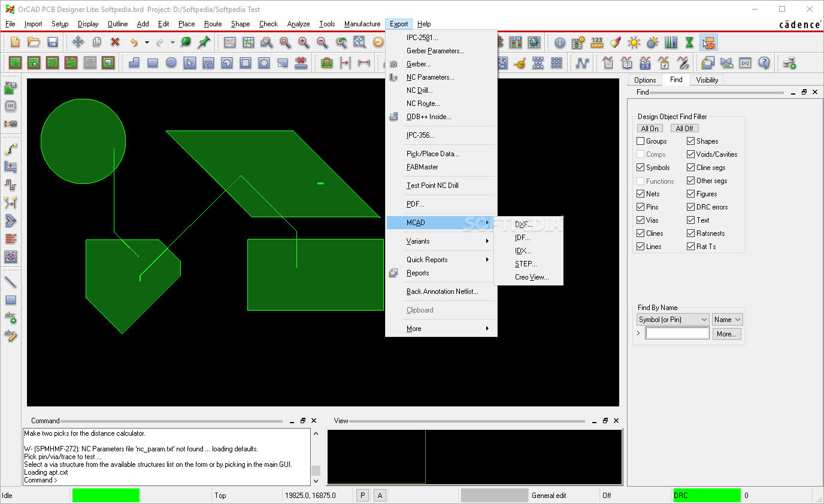
Task: Click the blue info circle icon
Action: click(559, 42)
